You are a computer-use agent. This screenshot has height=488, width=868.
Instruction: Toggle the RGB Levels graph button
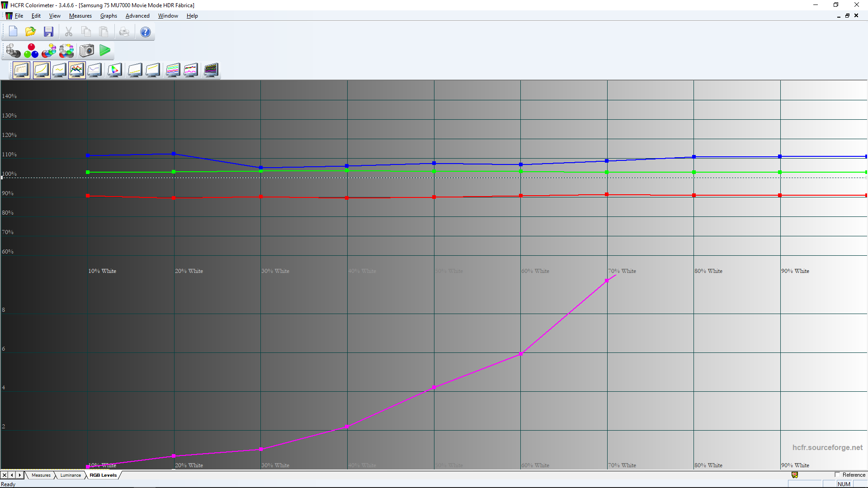(x=77, y=70)
